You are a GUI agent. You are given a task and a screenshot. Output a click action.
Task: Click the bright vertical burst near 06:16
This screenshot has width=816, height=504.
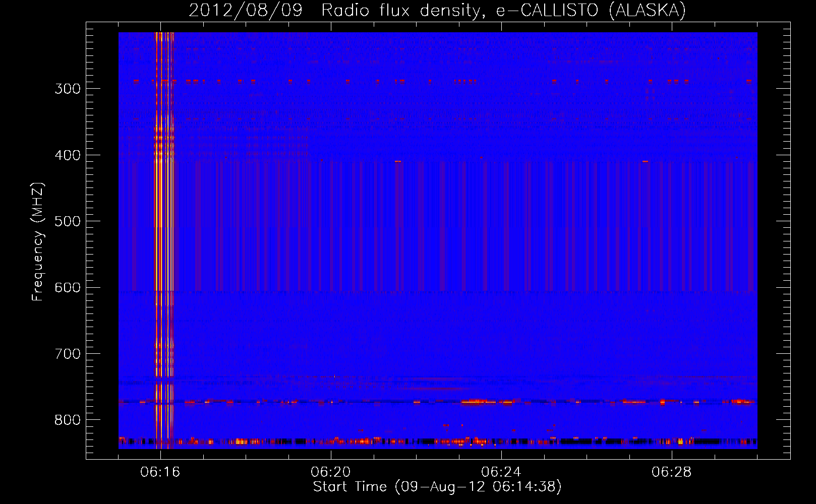pos(164,240)
